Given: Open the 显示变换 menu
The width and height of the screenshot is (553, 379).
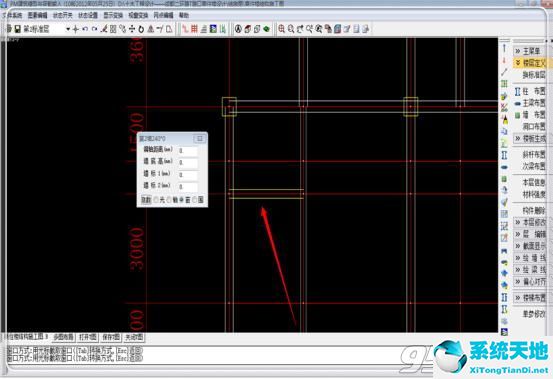Looking at the screenshot, I should (113, 16).
